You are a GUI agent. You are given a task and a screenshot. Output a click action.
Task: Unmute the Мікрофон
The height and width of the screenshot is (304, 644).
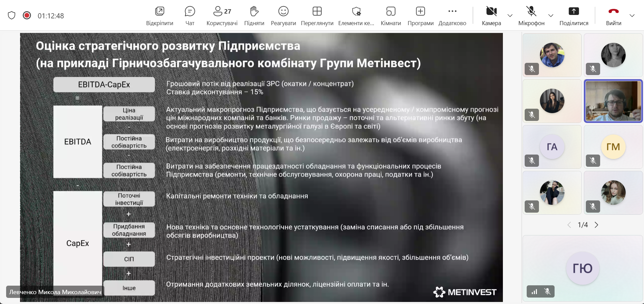pyautogui.click(x=531, y=16)
